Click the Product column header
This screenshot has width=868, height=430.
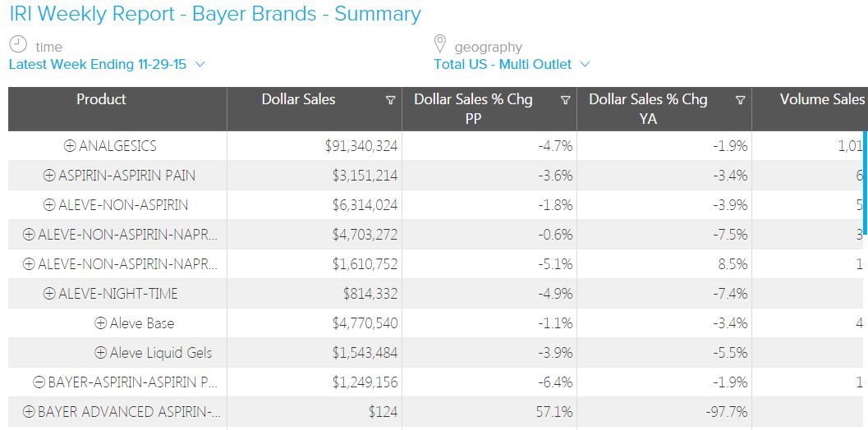(101, 99)
